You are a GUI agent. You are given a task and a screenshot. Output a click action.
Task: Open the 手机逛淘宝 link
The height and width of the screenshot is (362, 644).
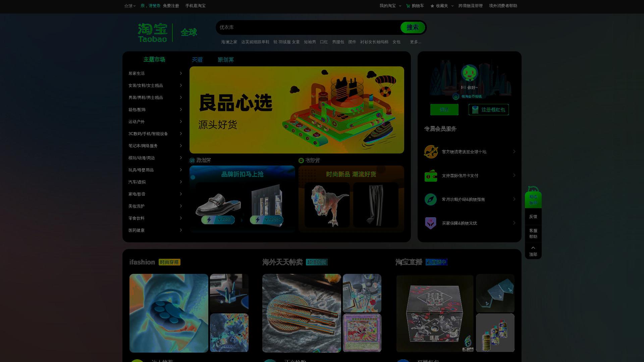coord(196,6)
